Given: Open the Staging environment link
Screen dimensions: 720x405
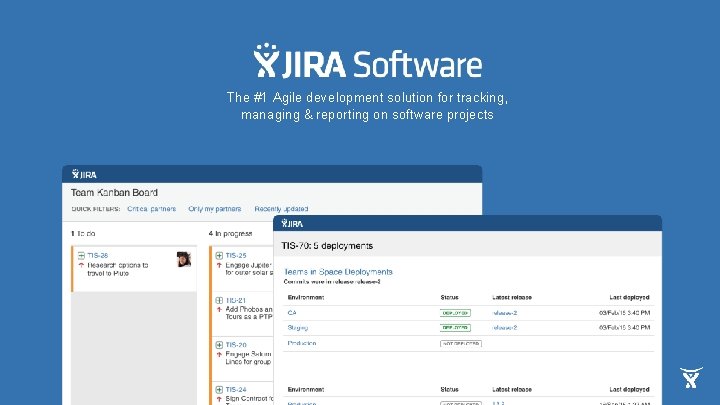Looking at the screenshot, I should [298, 327].
